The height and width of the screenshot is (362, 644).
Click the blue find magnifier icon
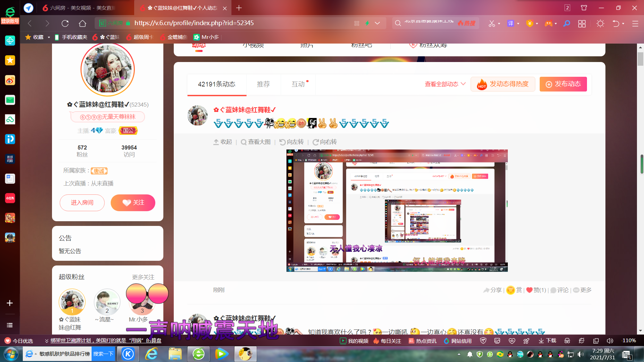[567, 23]
